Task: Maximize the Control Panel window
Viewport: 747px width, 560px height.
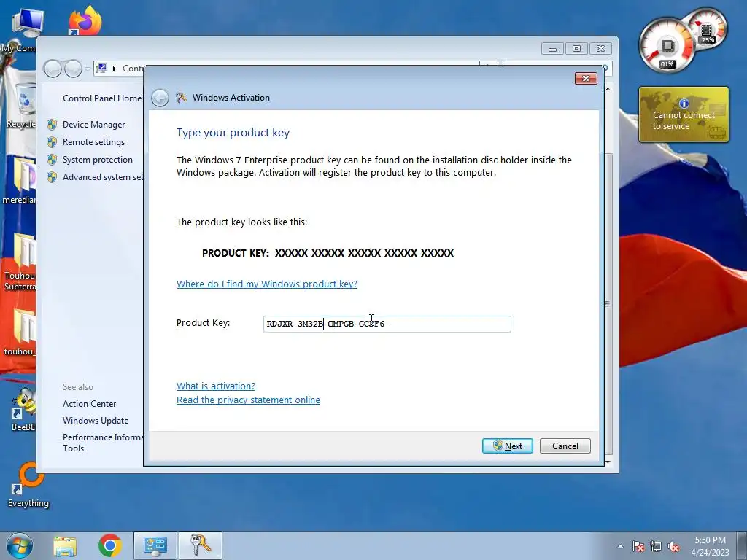Action: coord(576,49)
